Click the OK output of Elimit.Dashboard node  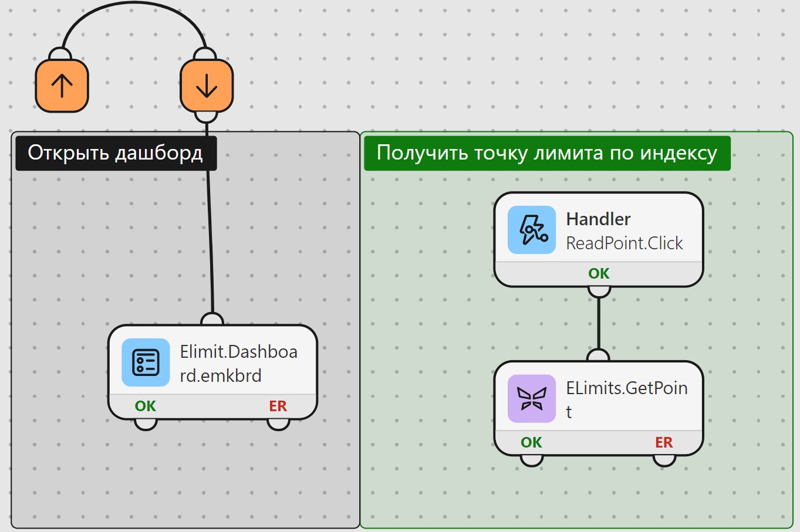146,406
